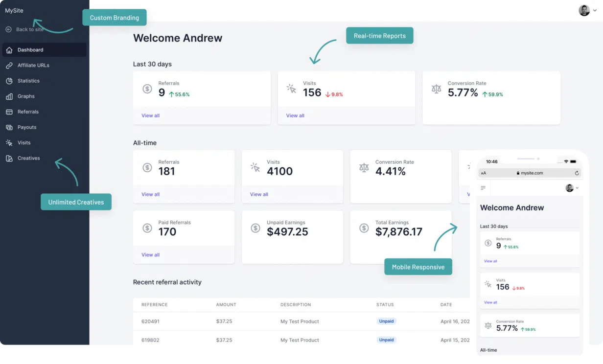Viewport: 603px width, 364px height.
Task: Tap the hamburger menu in mobile preview
Action: click(483, 188)
